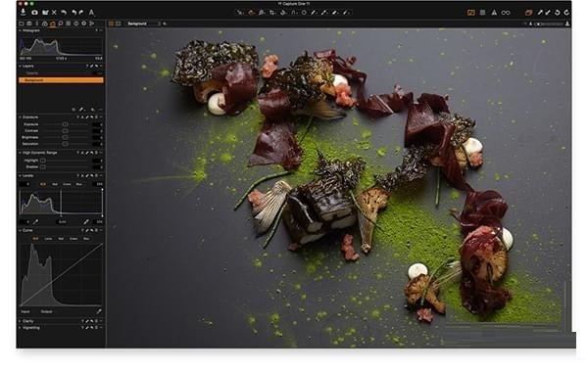588x372 pixels.
Task: Click the X delete icon in top toolbar
Action: tap(54, 13)
